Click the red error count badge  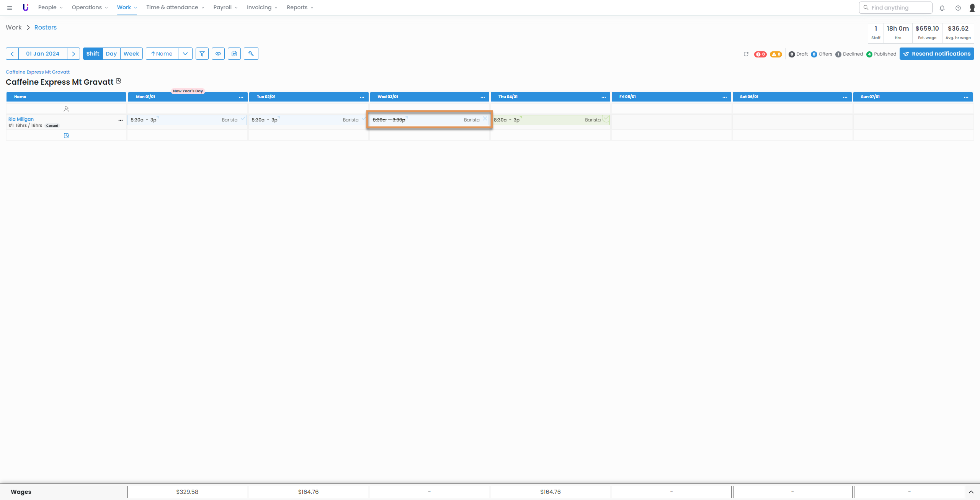[760, 54]
